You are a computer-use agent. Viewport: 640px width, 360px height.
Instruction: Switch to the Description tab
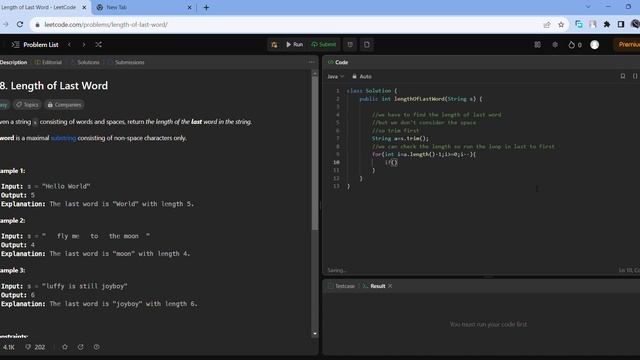tap(13, 62)
